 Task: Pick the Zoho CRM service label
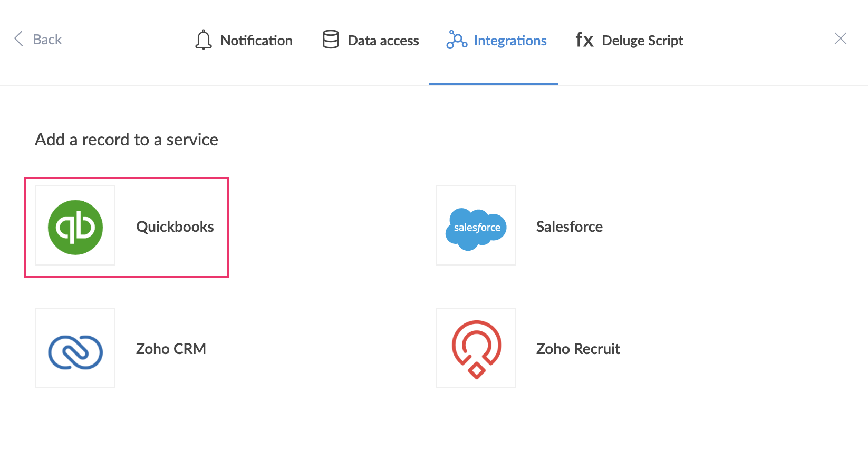click(x=171, y=349)
